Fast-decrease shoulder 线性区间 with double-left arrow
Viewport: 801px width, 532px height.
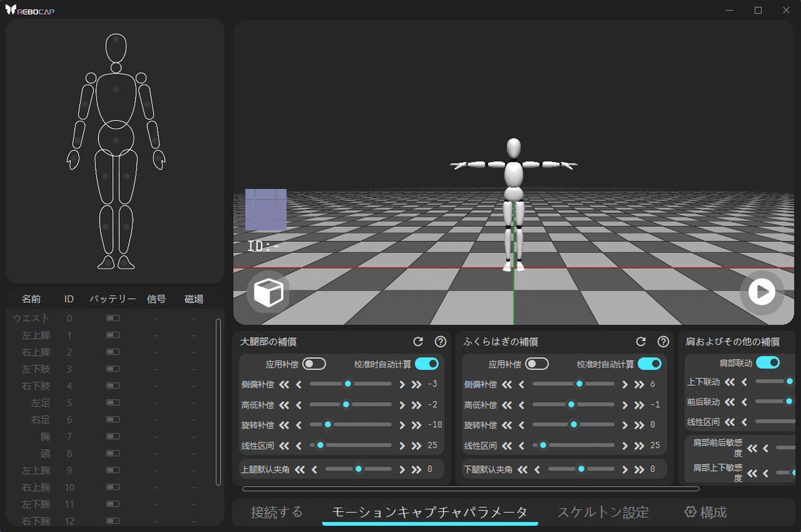tap(730, 421)
